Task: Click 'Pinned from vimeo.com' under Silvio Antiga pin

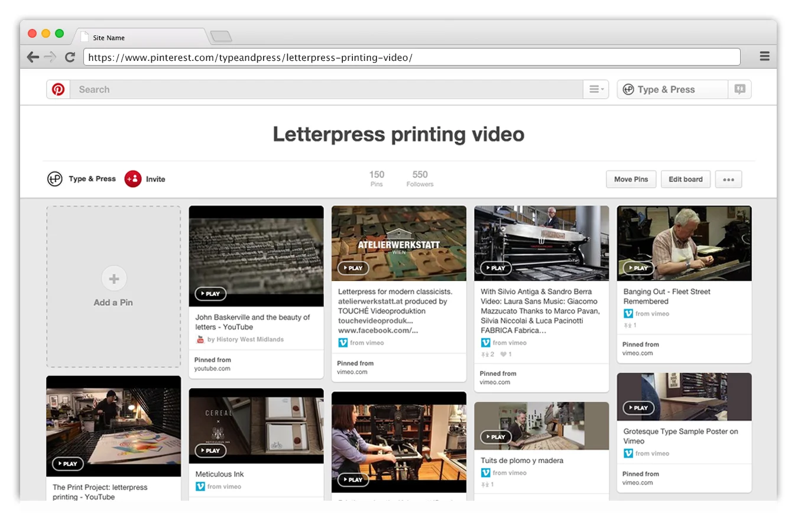Action: pyautogui.click(x=498, y=378)
